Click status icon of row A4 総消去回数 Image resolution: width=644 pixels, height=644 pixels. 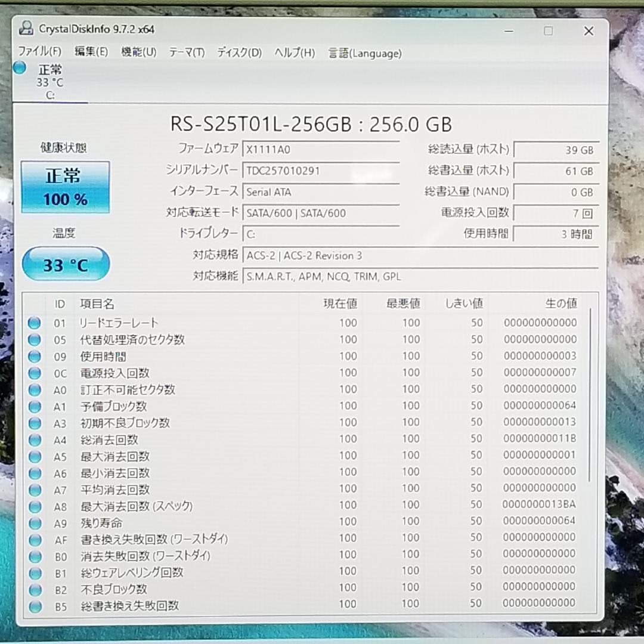[35, 440]
